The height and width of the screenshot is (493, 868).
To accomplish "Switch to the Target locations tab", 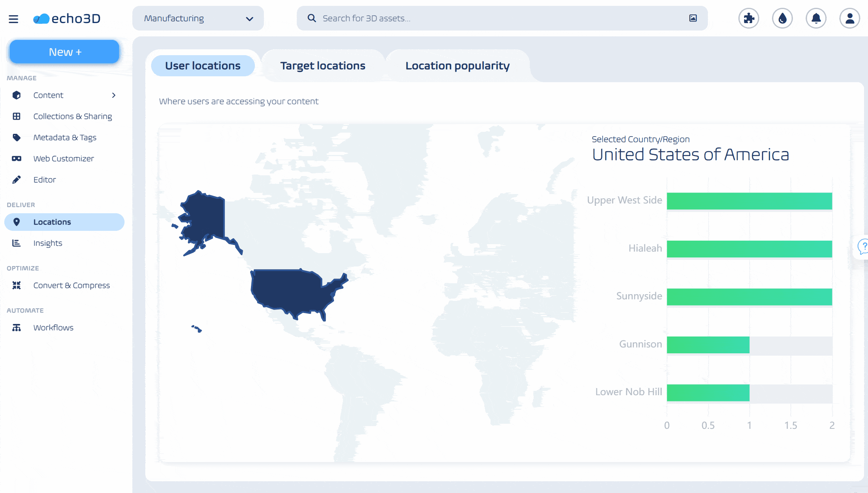I will point(323,66).
